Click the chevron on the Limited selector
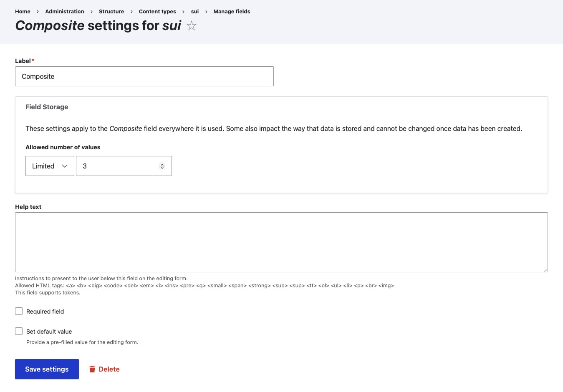The image size is (563, 392). point(66,166)
